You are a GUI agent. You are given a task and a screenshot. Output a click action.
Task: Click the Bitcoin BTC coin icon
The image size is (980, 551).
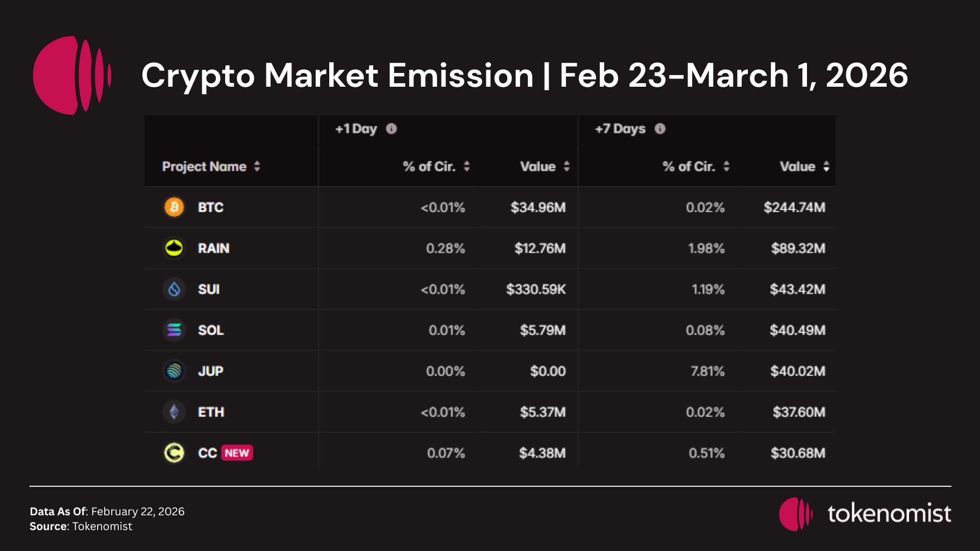pyautogui.click(x=174, y=207)
